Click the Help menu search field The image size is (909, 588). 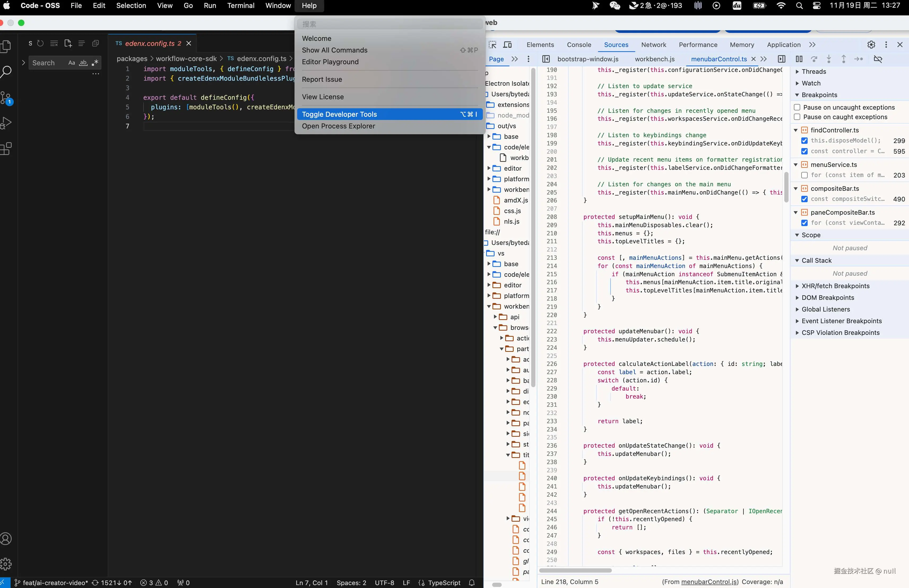click(389, 24)
